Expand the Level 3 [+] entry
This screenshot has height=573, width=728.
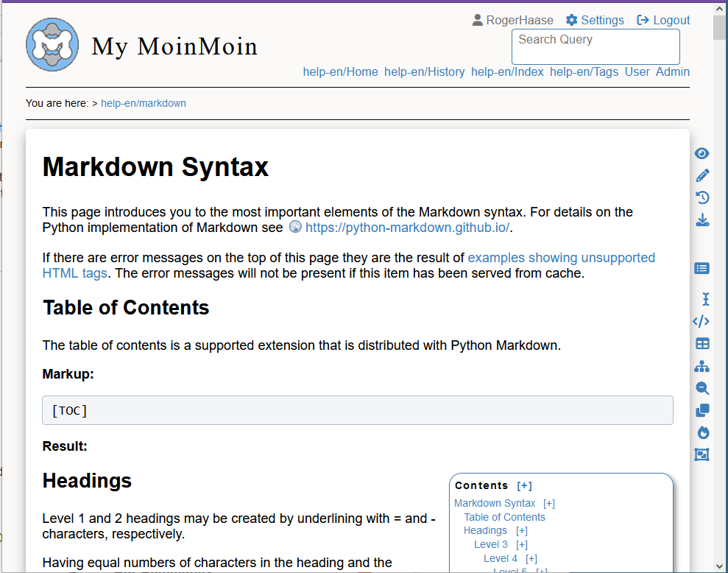522,545
